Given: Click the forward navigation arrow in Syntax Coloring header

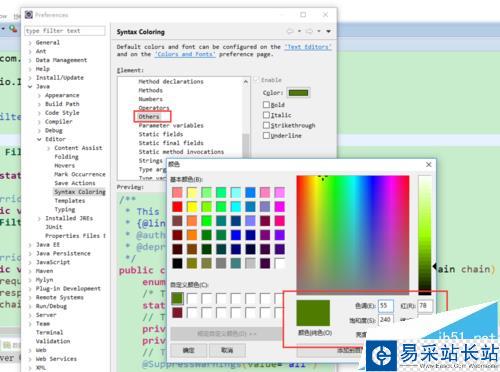Looking at the screenshot, I should pyautogui.click(x=310, y=31).
